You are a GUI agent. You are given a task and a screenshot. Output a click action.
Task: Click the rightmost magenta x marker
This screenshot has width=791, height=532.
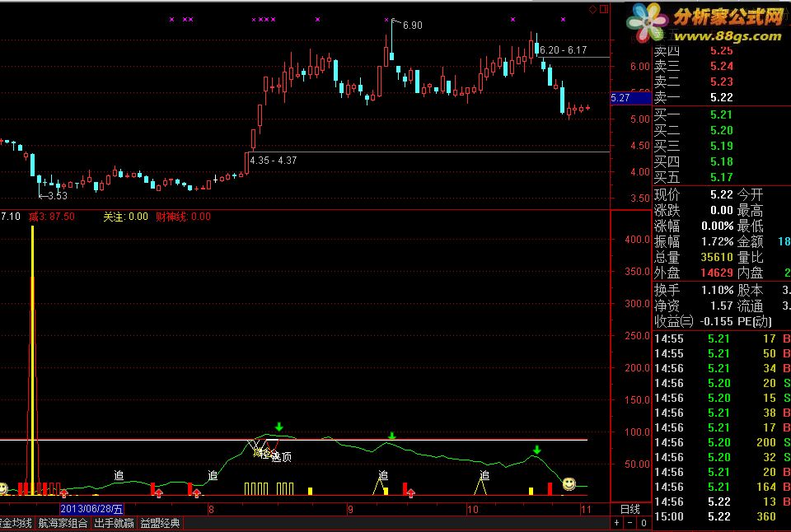pyautogui.click(x=563, y=20)
